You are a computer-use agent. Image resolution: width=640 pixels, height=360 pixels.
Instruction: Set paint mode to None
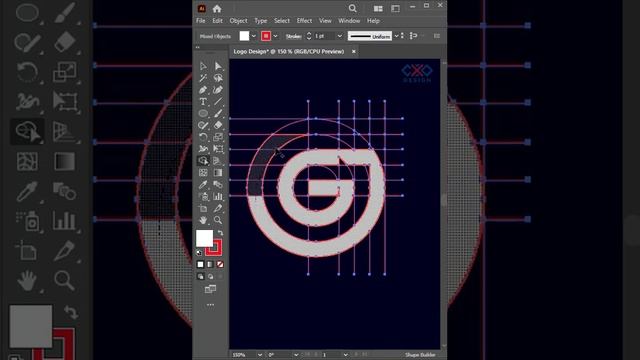click(220, 264)
